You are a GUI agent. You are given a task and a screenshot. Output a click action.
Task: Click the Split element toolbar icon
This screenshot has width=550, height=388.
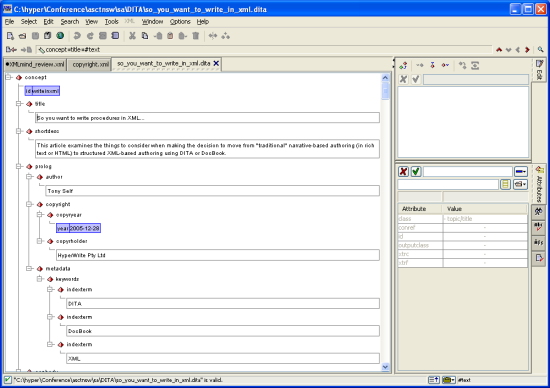[x=213, y=36]
